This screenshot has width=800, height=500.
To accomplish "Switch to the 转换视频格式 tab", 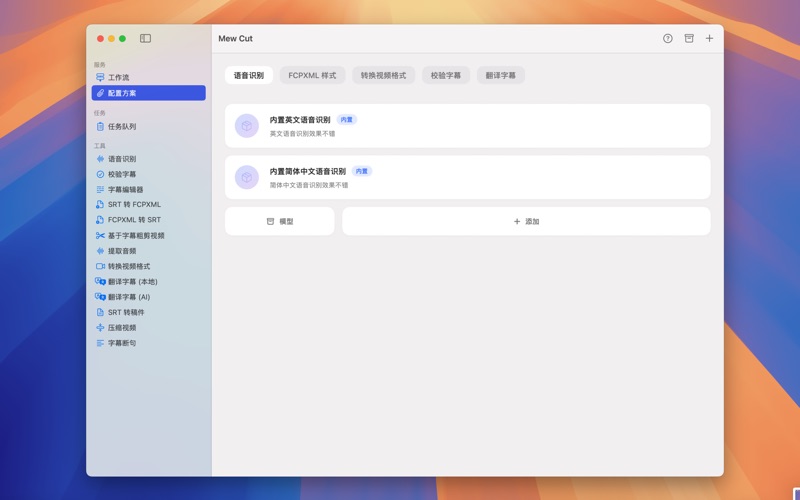I will pos(384,75).
